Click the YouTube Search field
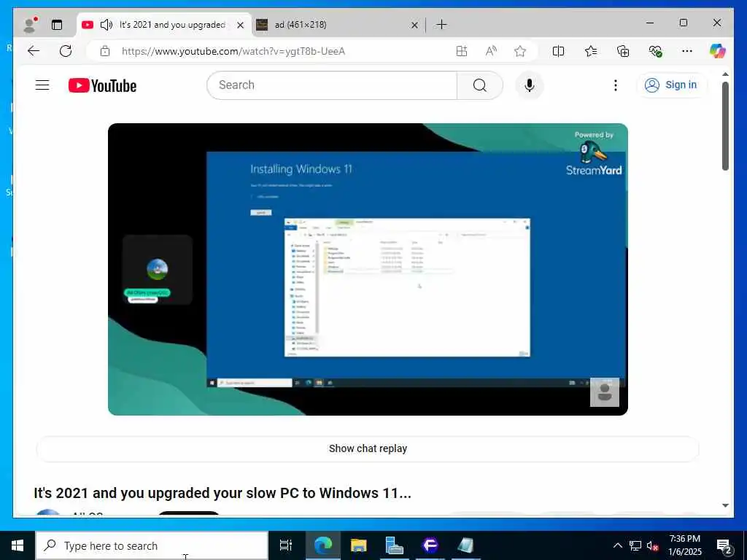Screen dimensions: 747x560 332,85
